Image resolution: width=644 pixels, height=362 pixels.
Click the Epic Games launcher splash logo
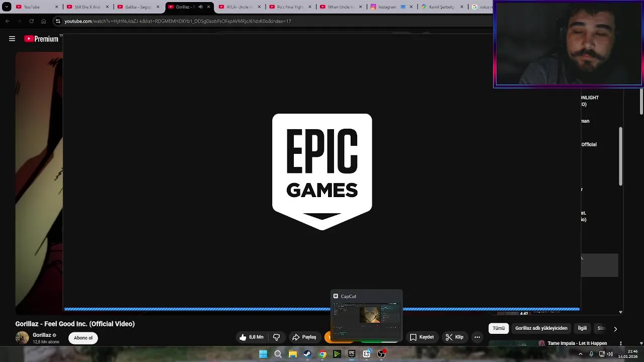(322, 171)
